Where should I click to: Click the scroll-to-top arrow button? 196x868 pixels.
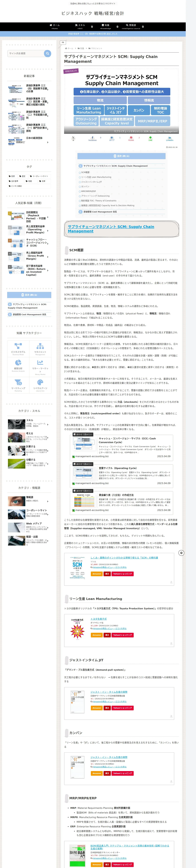181,553
